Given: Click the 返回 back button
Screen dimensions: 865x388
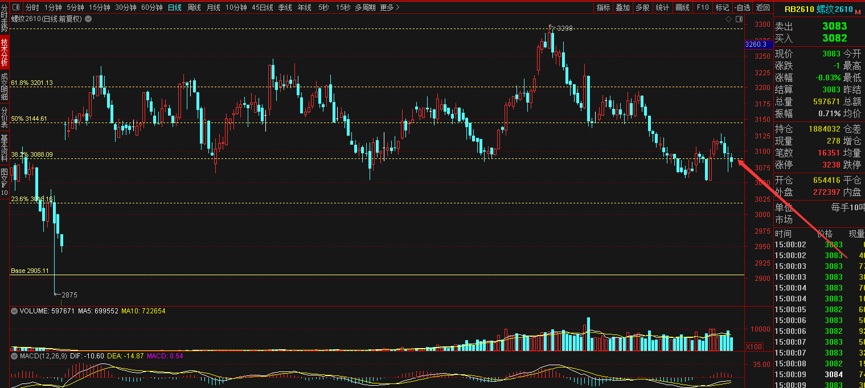Looking at the screenshot, I should (x=763, y=8).
